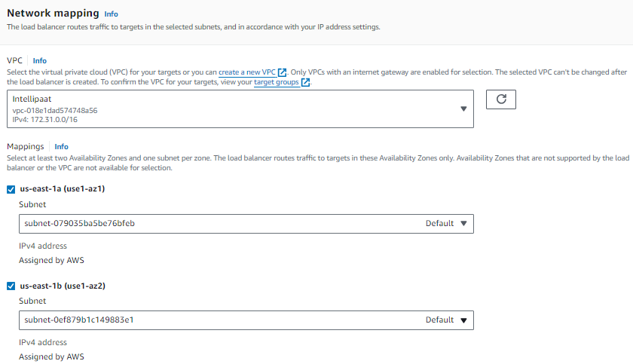Click the arrow icon in the VPC selector

pos(463,109)
